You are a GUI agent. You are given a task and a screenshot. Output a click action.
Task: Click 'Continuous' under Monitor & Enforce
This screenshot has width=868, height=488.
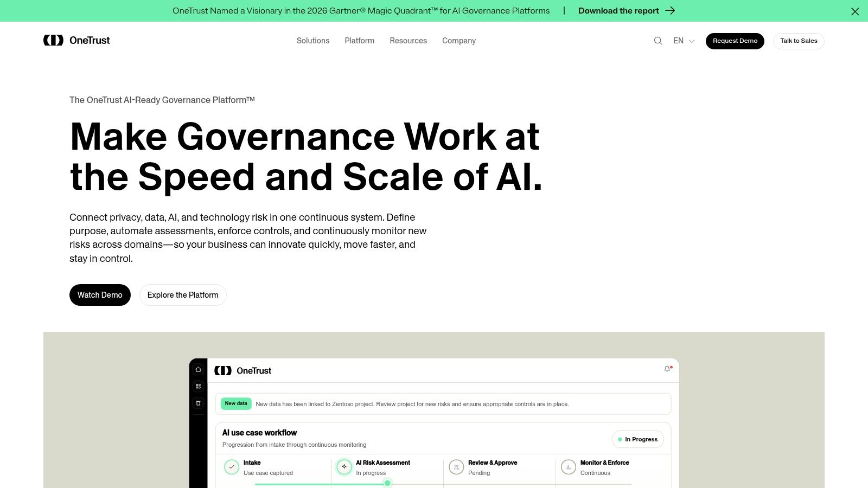point(595,473)
